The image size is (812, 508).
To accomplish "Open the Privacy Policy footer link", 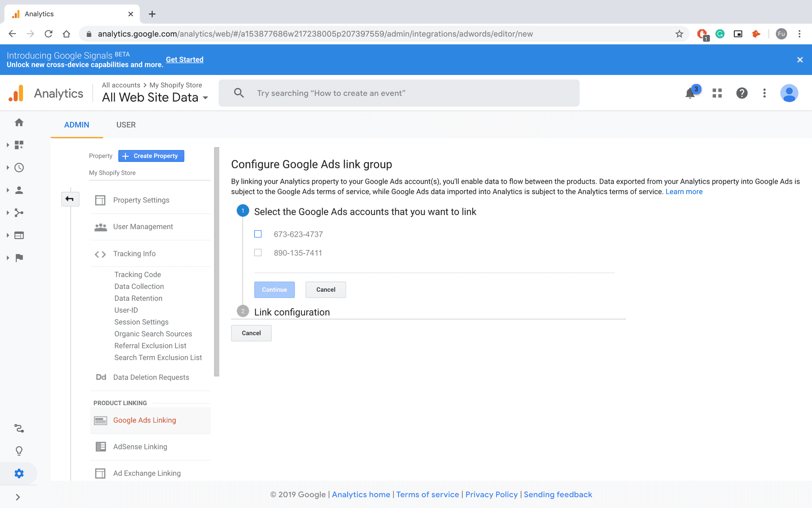I will [491, 495].
